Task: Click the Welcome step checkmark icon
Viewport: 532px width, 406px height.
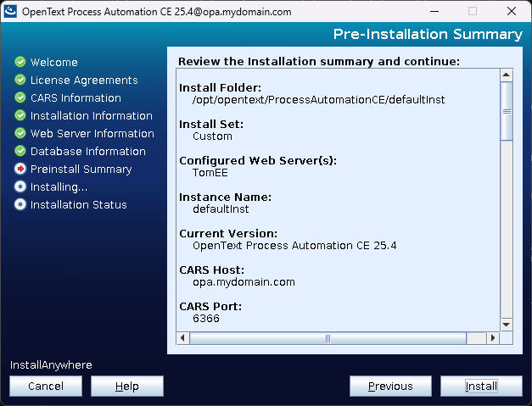Action: click(20, 62)
